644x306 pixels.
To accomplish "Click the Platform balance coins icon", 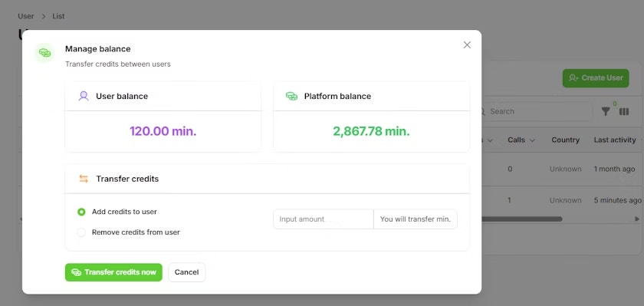I will pos(291,96).
